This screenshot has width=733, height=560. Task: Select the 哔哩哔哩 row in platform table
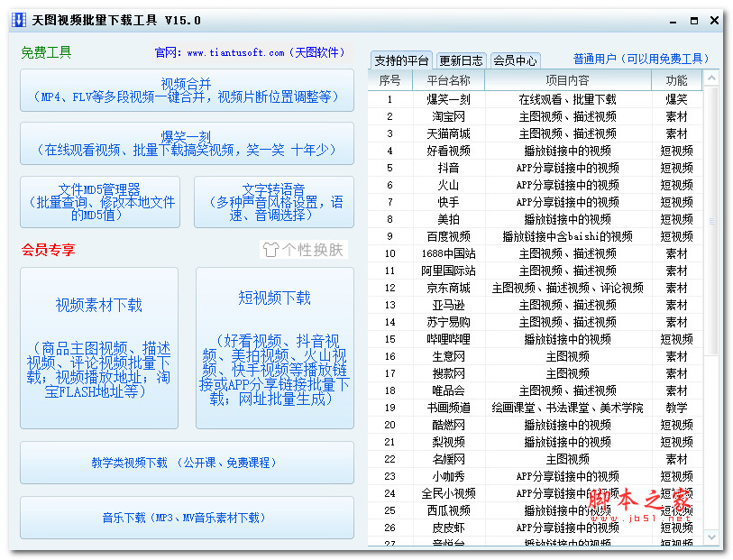448,339
